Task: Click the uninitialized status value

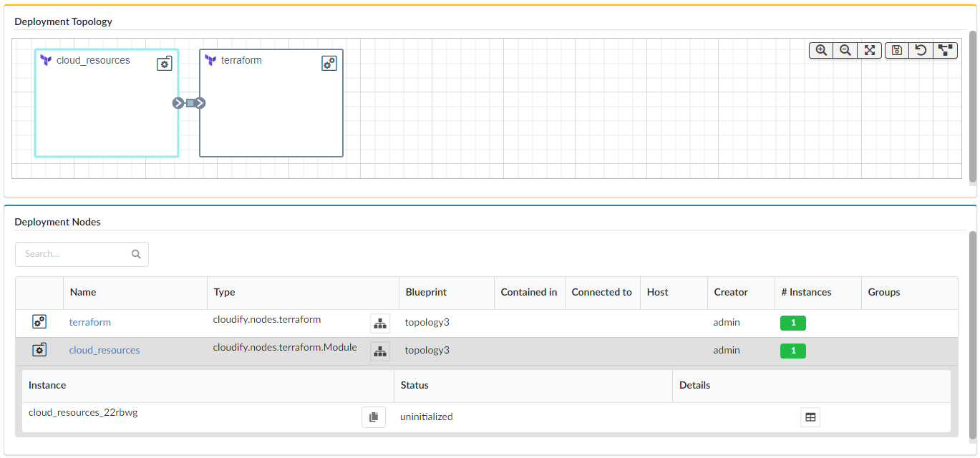Action: pyautogui.click(x=427, y=416)
